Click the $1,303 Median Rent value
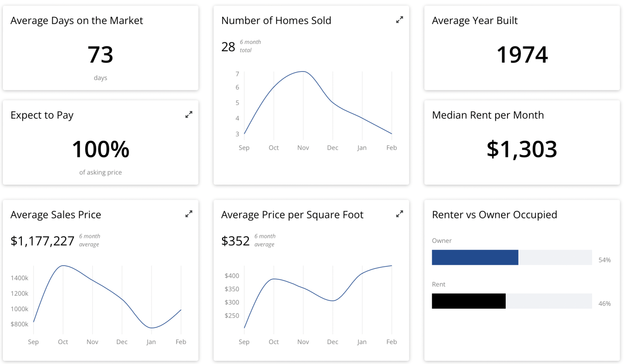 tap(522, 149)
